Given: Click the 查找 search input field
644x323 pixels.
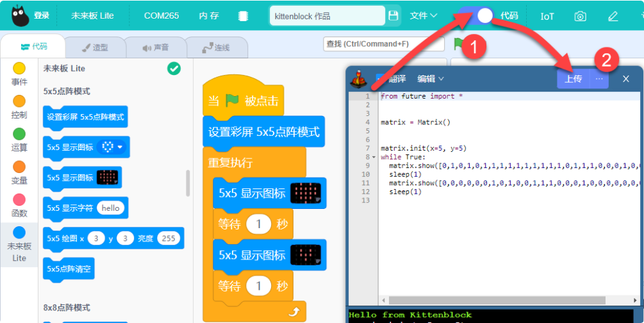Looking at the screenshot, I should click(x=384, y=44).
